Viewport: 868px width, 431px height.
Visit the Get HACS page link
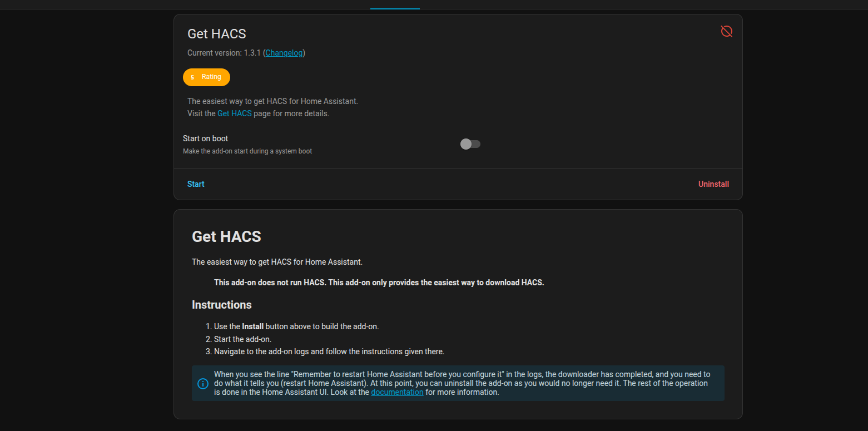pyautogui.click(x=234, y=113)
